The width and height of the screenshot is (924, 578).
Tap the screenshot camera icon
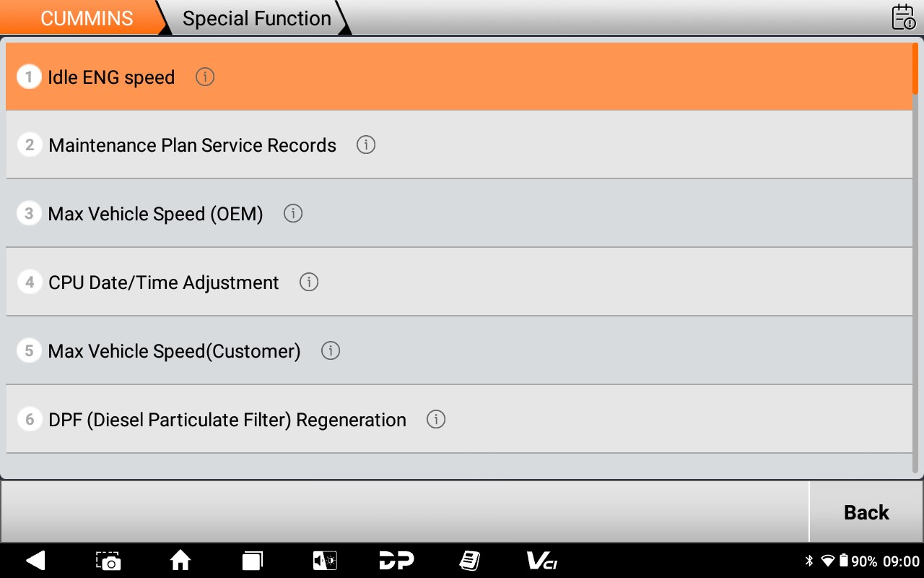[108, 561]
